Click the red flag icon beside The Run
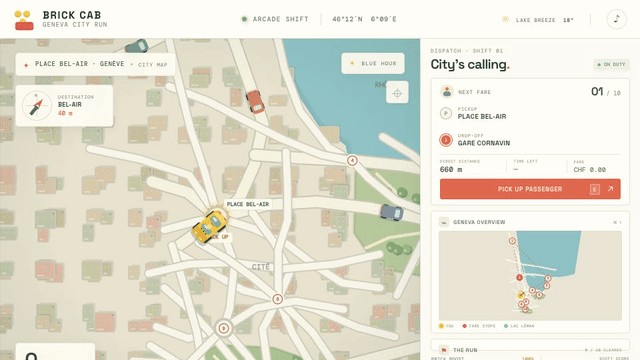640x360 pixels. click(x=444, y=350)
